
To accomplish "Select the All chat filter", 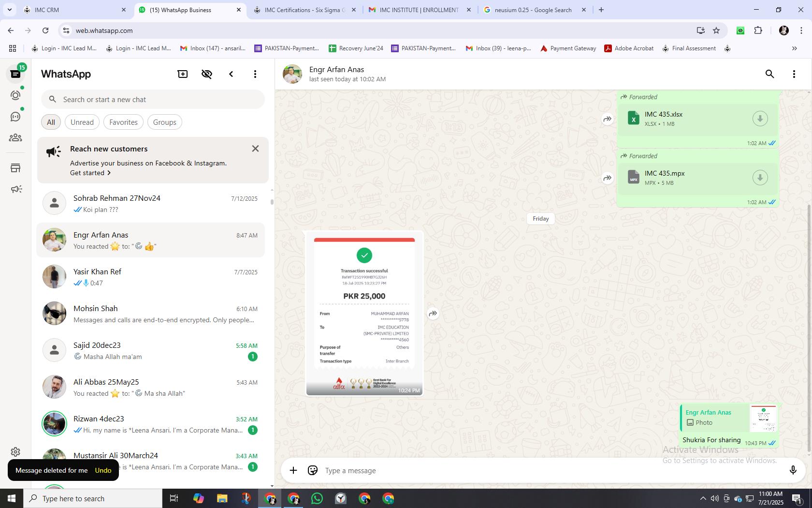I will [x=51, y=122].
